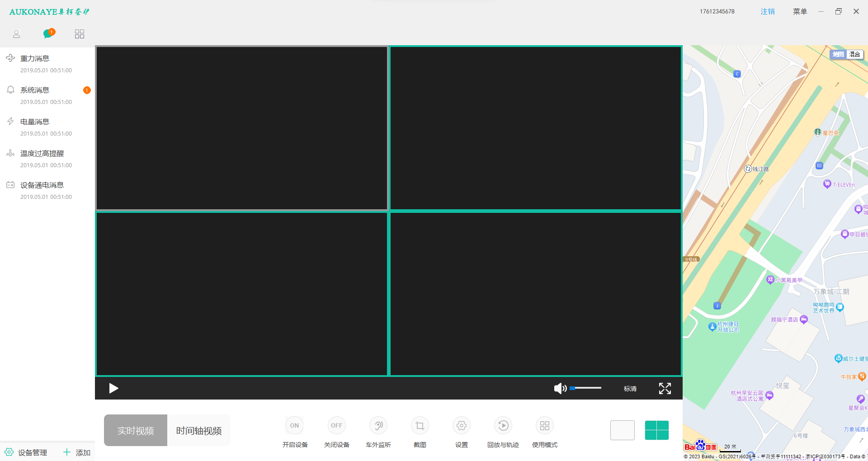Select the bottom-left video pane

click(242, 294)
